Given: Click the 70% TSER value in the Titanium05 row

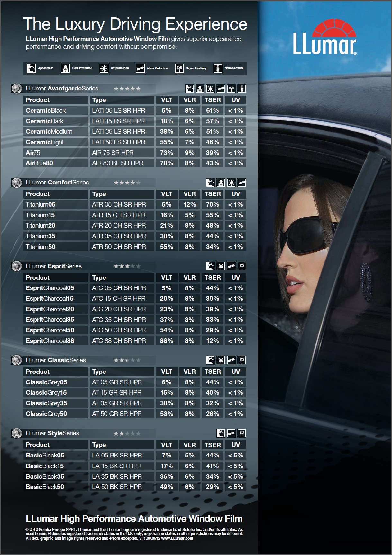Looking at the screenshot, I should coord(213,204).
